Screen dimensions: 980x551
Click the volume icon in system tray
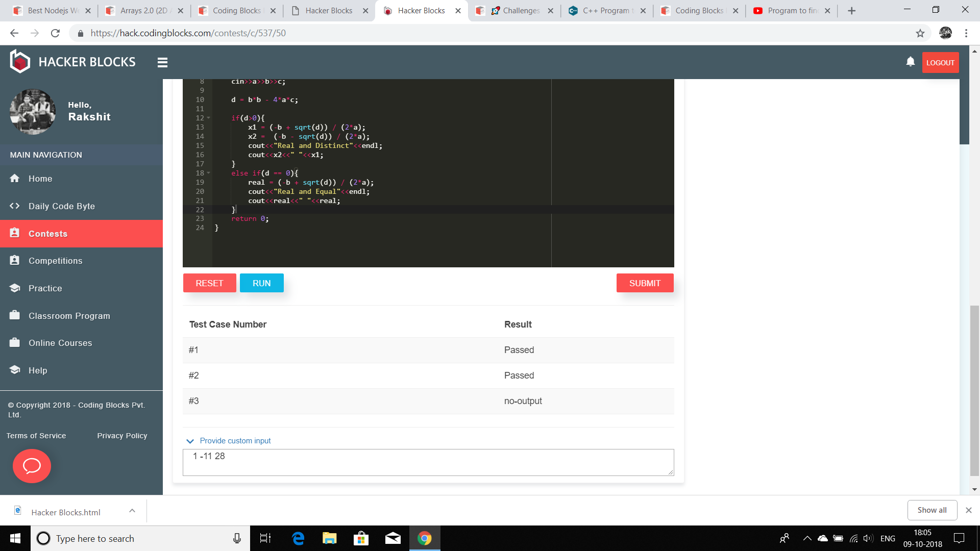tap(868, 538)
